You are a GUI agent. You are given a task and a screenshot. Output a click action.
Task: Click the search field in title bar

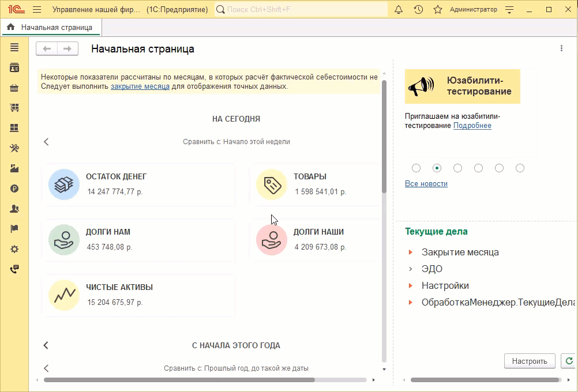coord(300,10)
